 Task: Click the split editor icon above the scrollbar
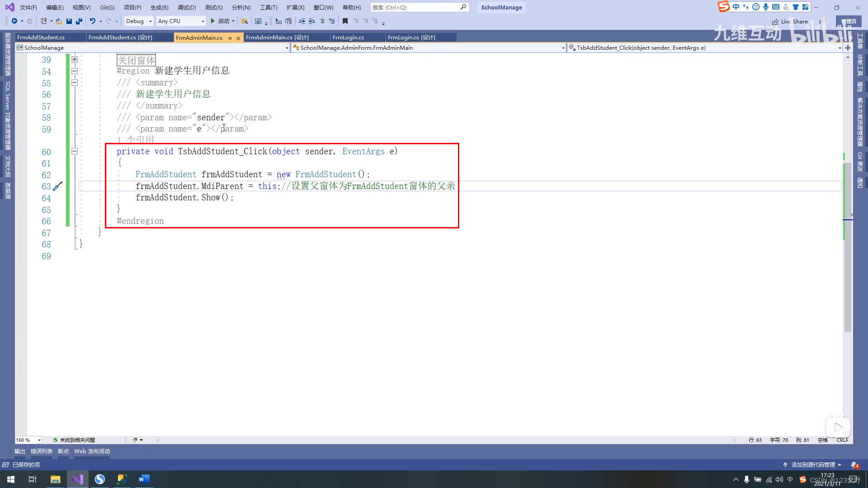tap(848, 47)
